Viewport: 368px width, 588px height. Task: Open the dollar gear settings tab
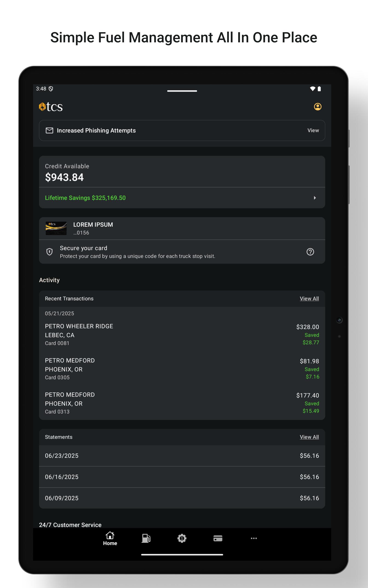182,538
